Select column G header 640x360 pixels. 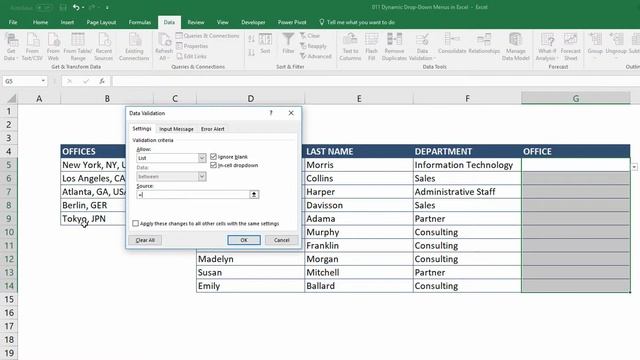click(576, 98)
